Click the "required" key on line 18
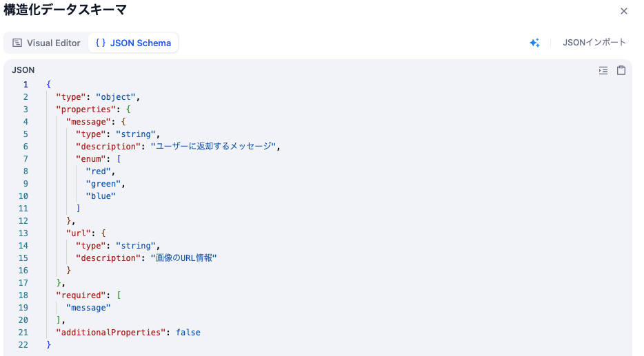The height and width of the screenshot is (356, 644). pos(81,295)
